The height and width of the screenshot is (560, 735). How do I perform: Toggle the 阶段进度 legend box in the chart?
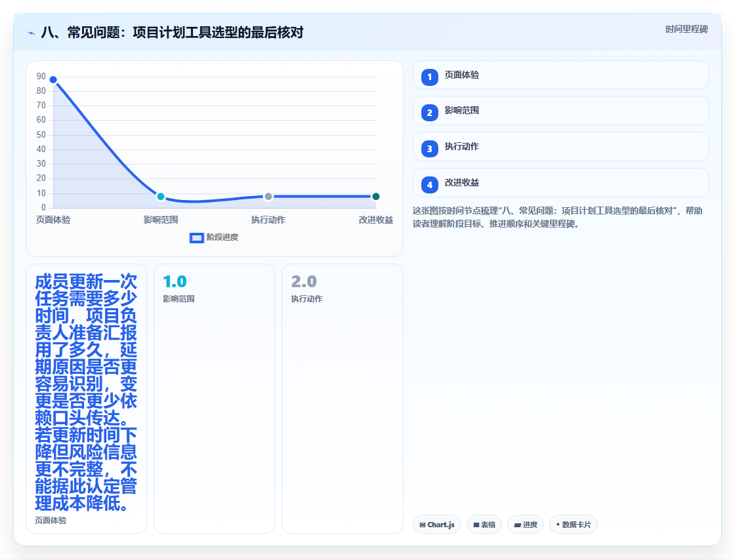pos(196,238)
